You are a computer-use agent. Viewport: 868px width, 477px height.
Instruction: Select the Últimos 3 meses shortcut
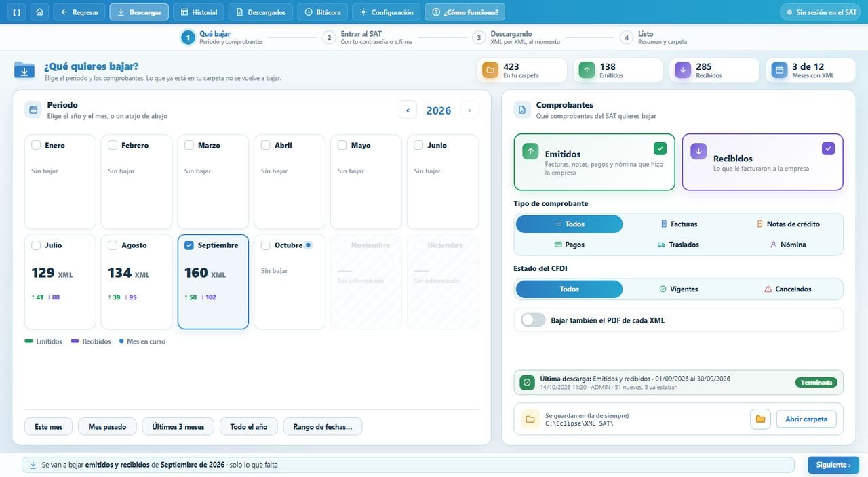pyautogui.click(x=178, y=427)
